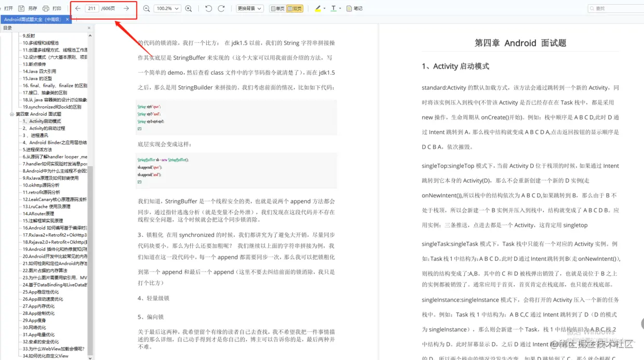The height and width of the screenshot is (360, 644).
Task: Select outline item 15.注解框架实现原理
Action: tap(43, 221)
